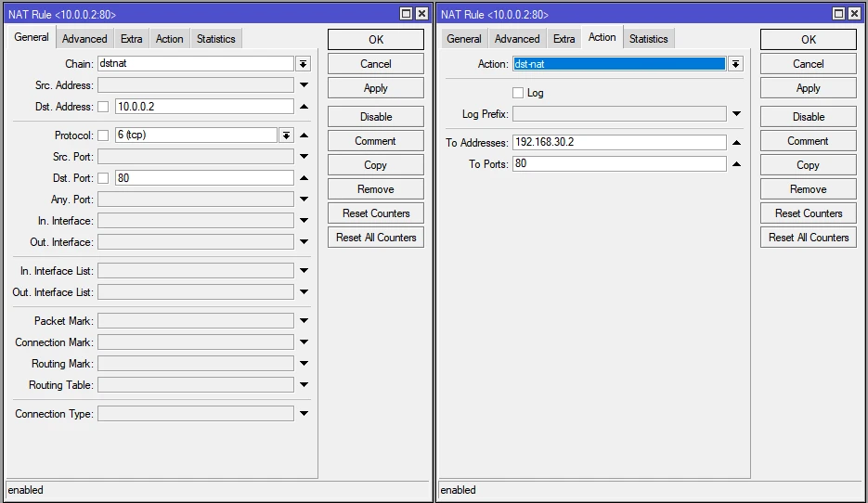Expand the Routing Mark field
Image resolution: width=868 pixels, height=503 pixels.
304,364
